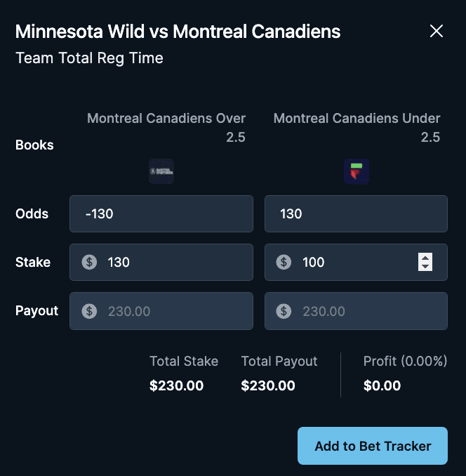The height and width of the screenshot is (476, 466).
Task: Click the dollar icon in the Over payout field
Action: [x=89, y=311]
